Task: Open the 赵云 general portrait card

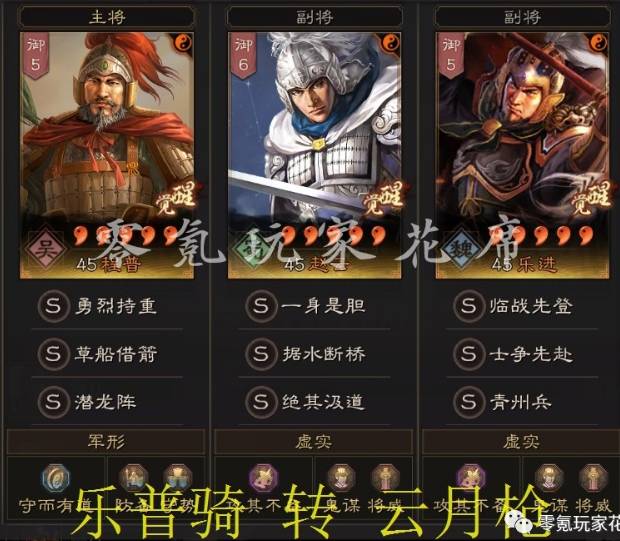Action: coord(314,155)
